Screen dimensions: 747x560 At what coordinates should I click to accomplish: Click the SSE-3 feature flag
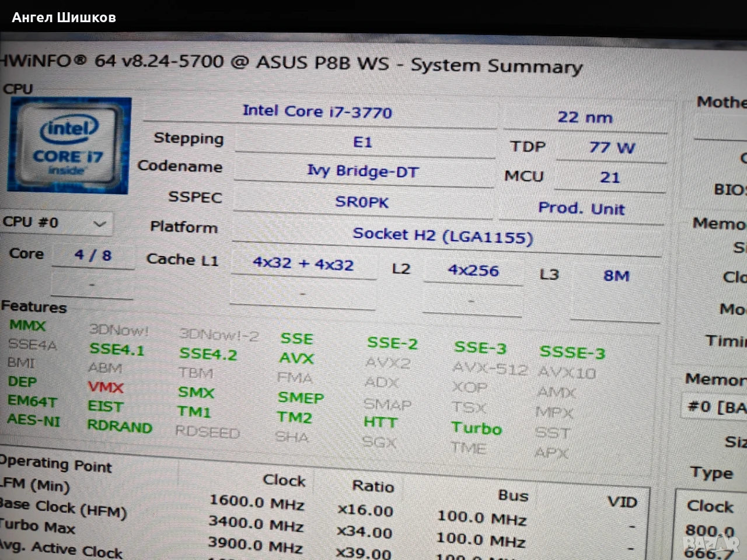(480, 348)
